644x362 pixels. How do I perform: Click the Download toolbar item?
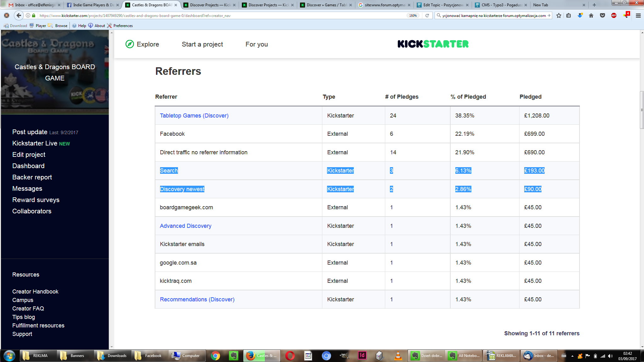15,26
